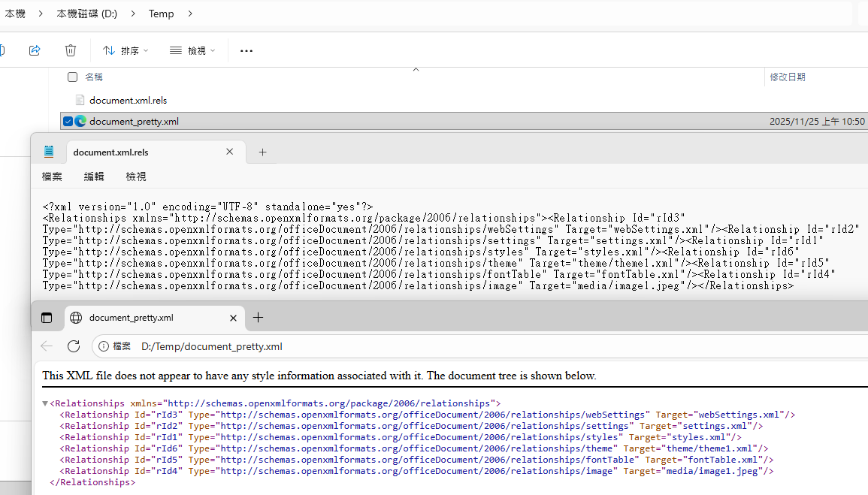The width and height of the screenshot is (868, 495).
Task: Click the share icon in Explorer toolbar
Action: tap(35, 50)
